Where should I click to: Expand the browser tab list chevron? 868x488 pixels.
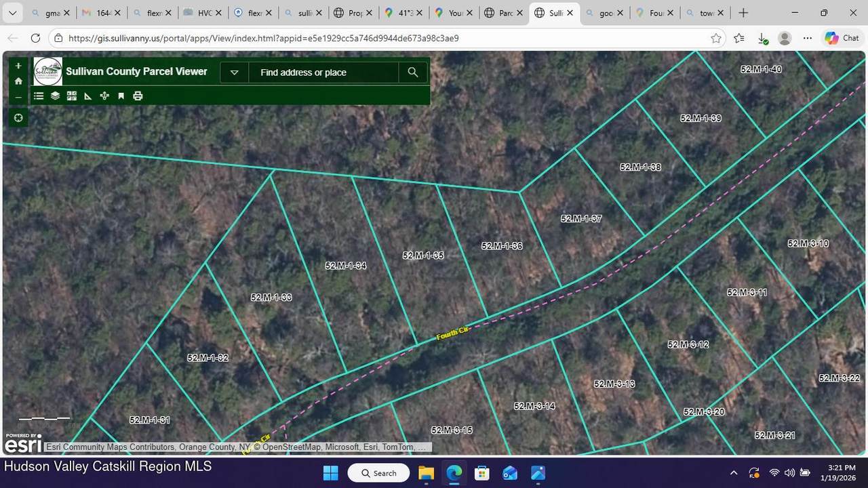coord(12,13)
